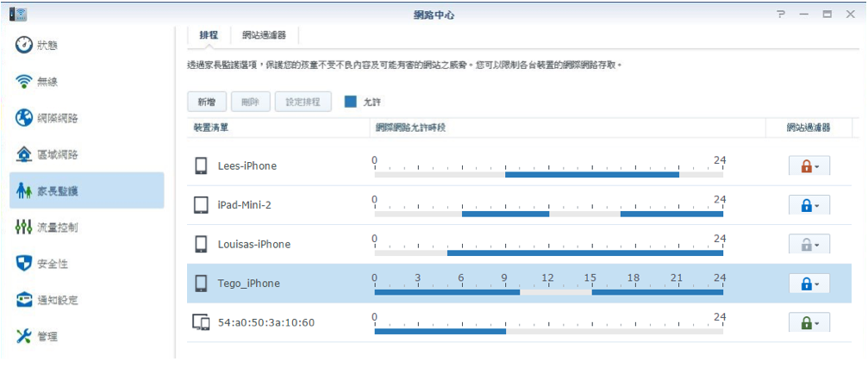Click Louisas-iPhone allowed time schedule bar
The width and height of the screenshot is (868, 368).
(548, 253)
